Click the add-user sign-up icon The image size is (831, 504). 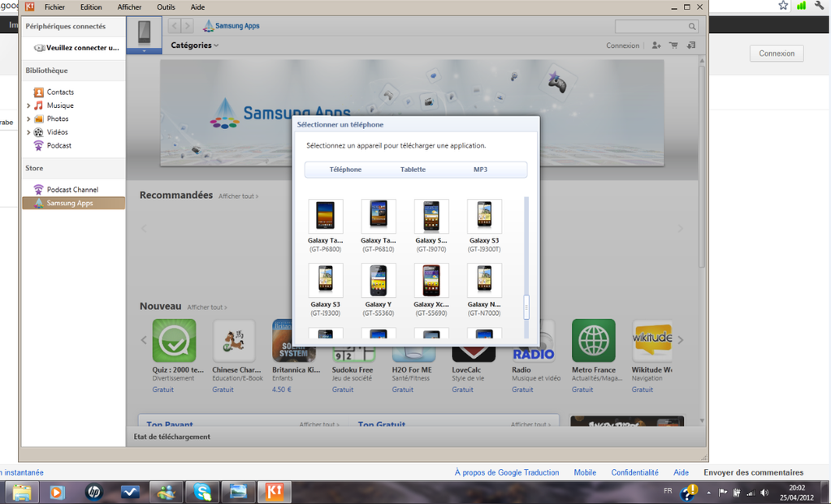tap(656, 45)
